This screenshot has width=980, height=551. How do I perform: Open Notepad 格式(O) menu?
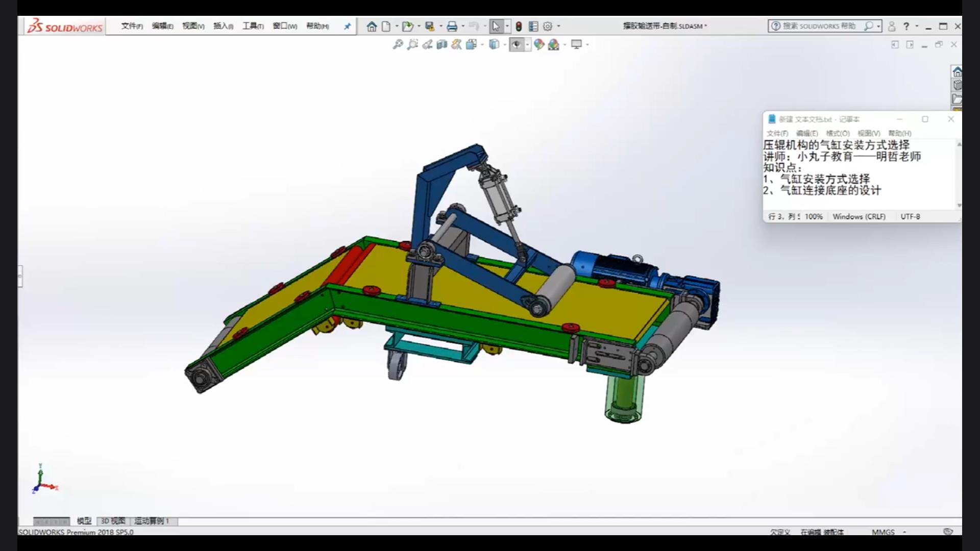click(x=838, y=134)
